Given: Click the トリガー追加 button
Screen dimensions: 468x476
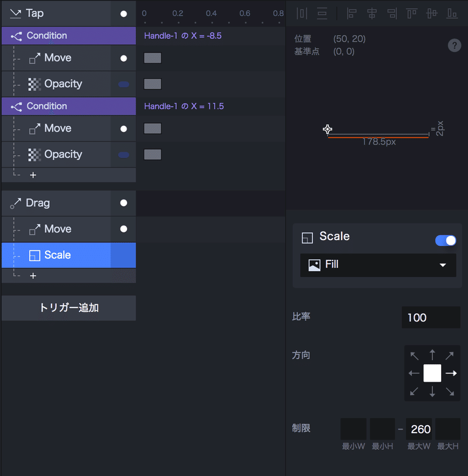Looking at the screenshot, I should pyautogui.click(x=68, y=308).
